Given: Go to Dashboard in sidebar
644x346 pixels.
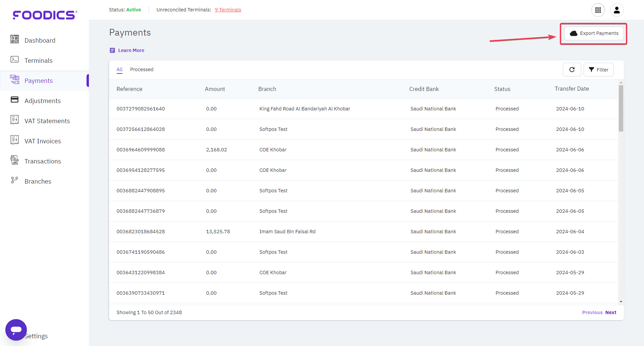Looking at the screenshot, I should 40,40.
